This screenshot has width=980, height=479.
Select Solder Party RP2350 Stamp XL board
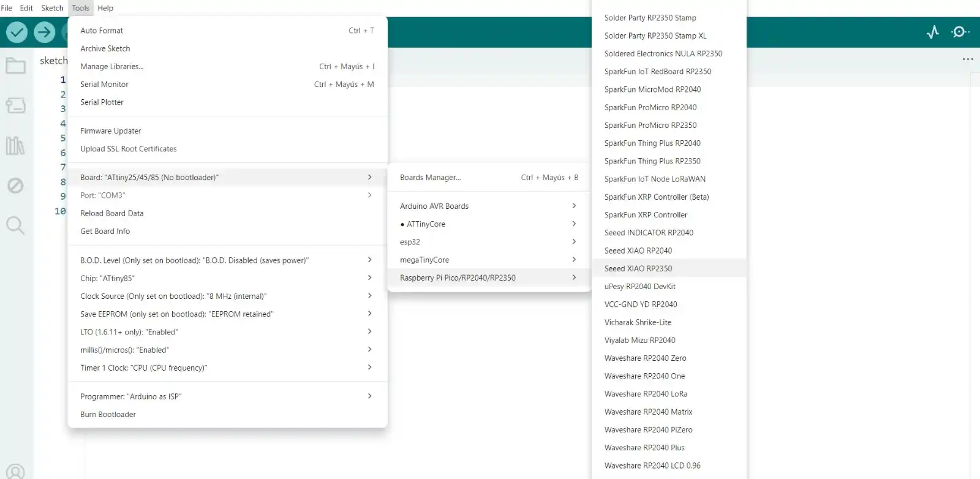coord(669,36)
